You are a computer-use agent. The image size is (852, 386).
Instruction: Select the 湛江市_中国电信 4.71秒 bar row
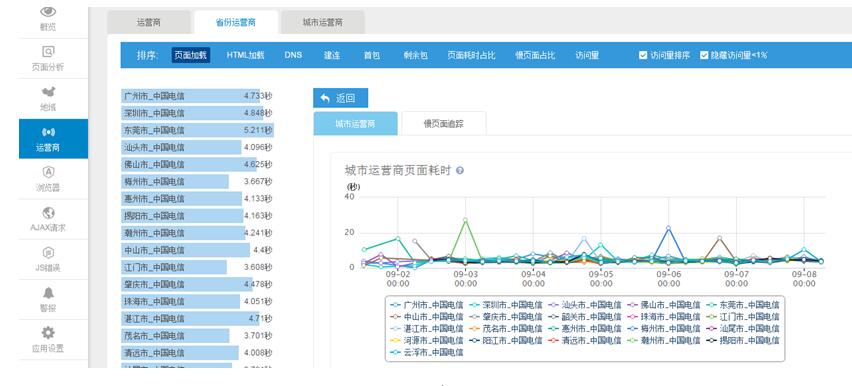pos(197,319)
